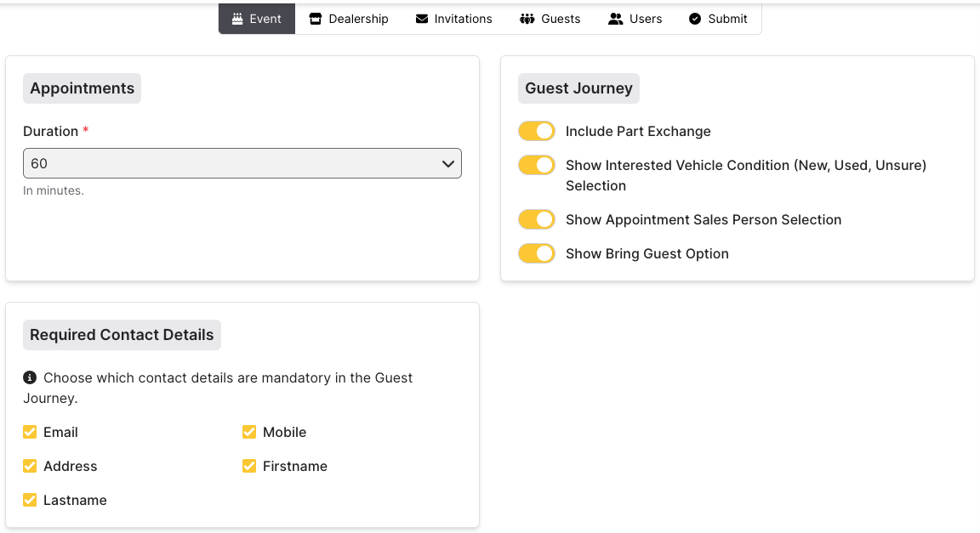Image resolution: width=980 pixels, height=533 pixels.
Task: Uncheck the Email required checkbox
Action: (30, 432)
